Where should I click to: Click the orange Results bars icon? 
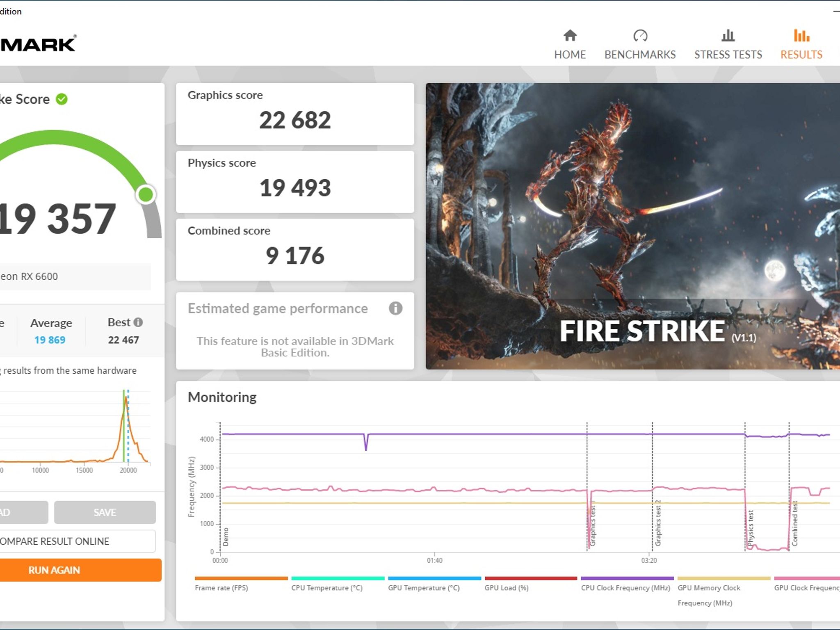point(801,36)
